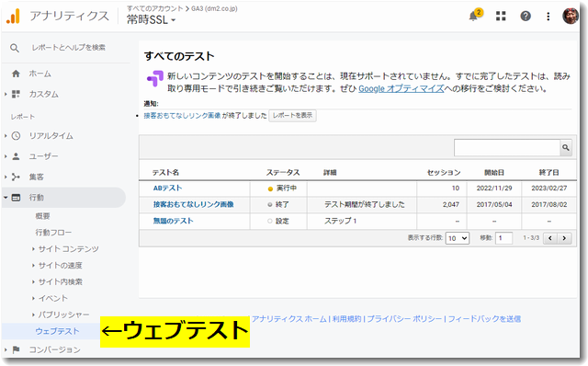This screenshot has width=588, height=366.
Task: Open the three-dot more options menu
Action: (548, 17)
